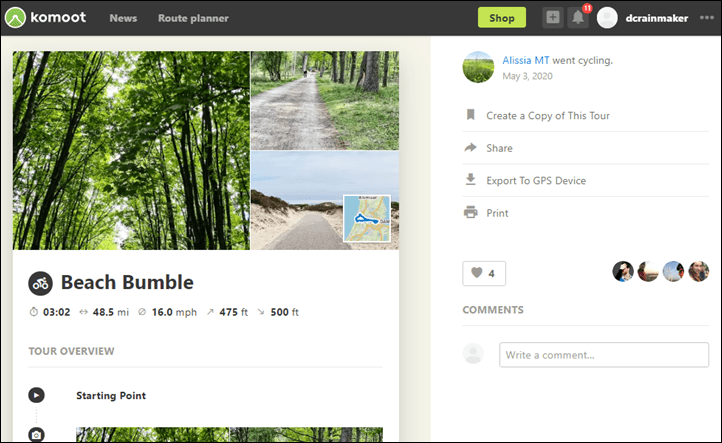This screenshot has width=722, height=443.
Task: Click the camera icon in tour overview
Action: click(x=36, y=435)
